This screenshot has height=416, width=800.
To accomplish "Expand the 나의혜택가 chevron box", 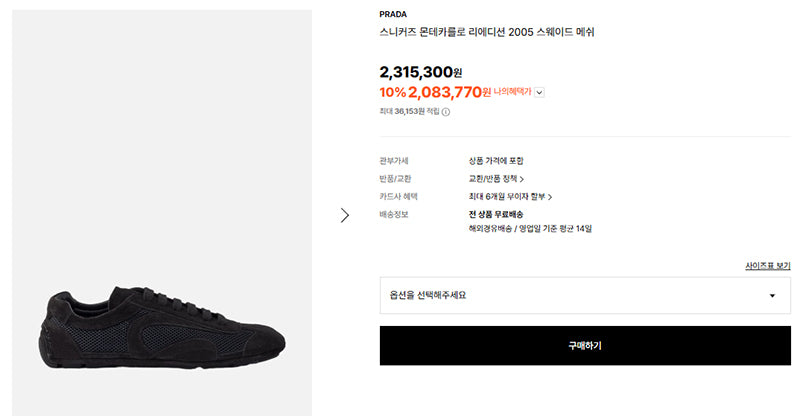I will [x=539, y=92].
